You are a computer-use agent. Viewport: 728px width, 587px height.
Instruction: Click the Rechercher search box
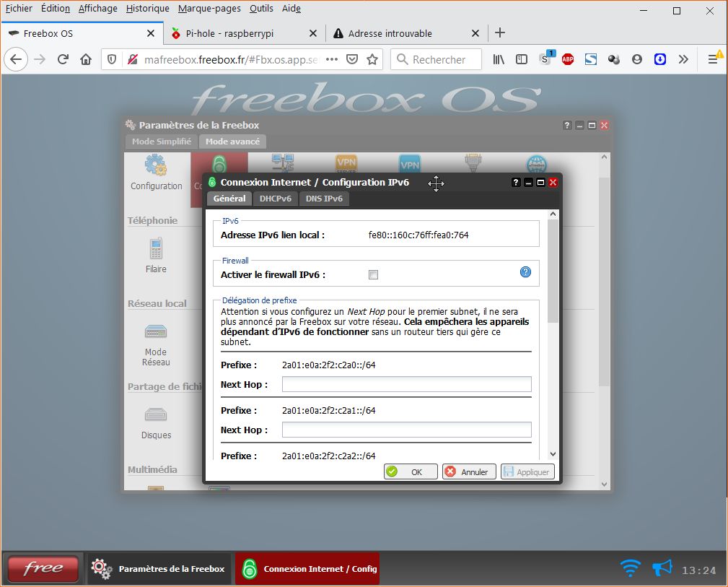tap(437, 59)
